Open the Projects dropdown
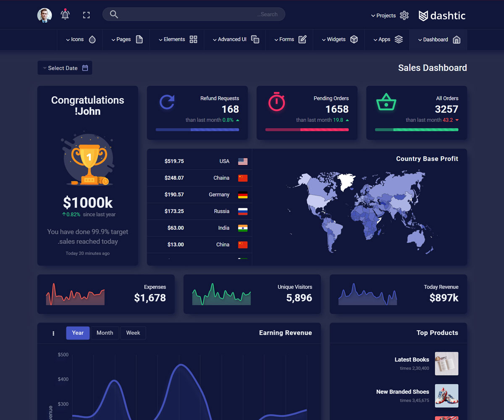Viewport: 504px width, 420px height. (383, 16)
